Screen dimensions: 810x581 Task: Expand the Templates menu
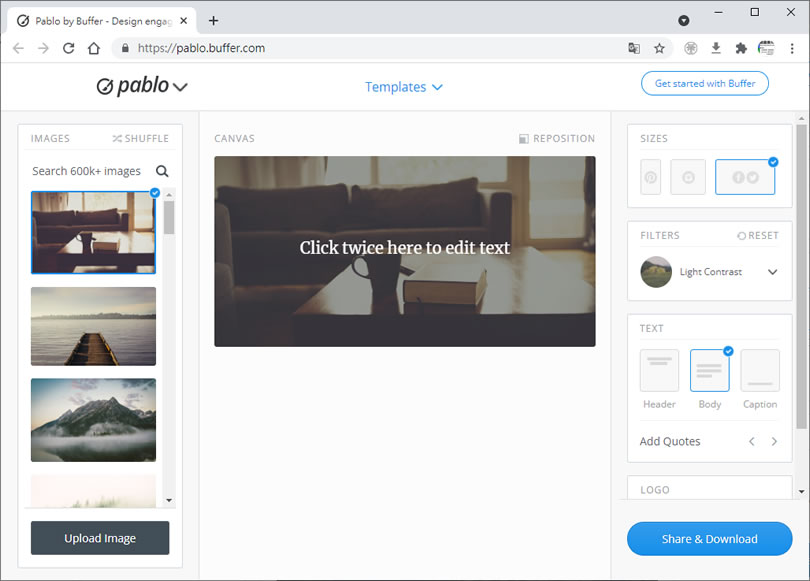click(x=404, y=87)
